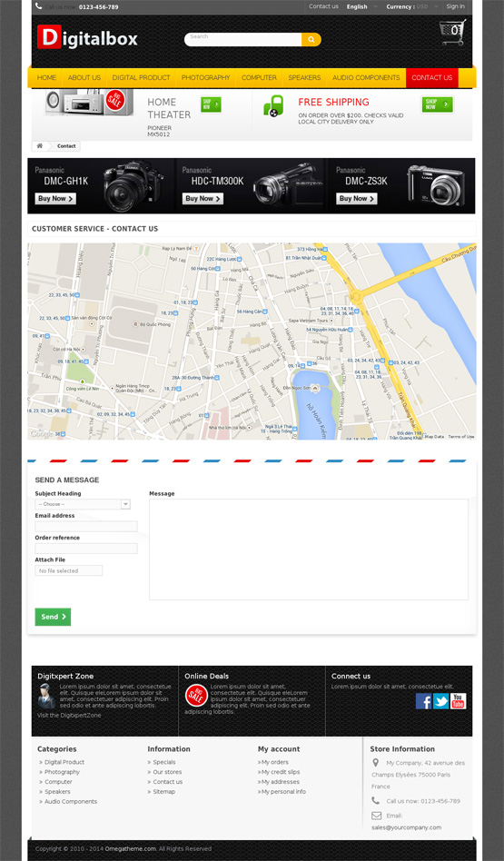
Task: Open My credit slips link
Action: tap(281, 772)
